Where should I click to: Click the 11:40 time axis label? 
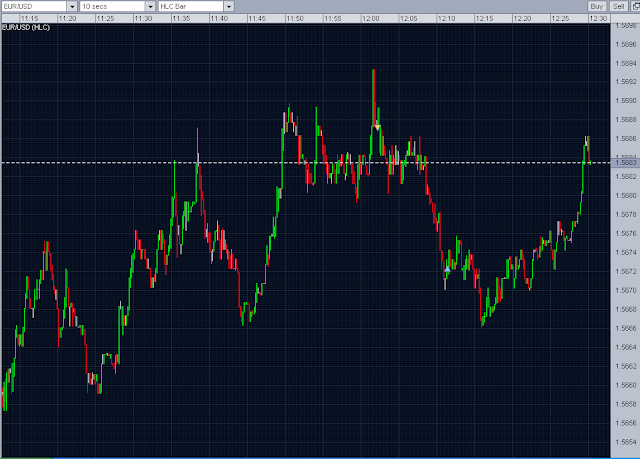click(x=219, y=18)
